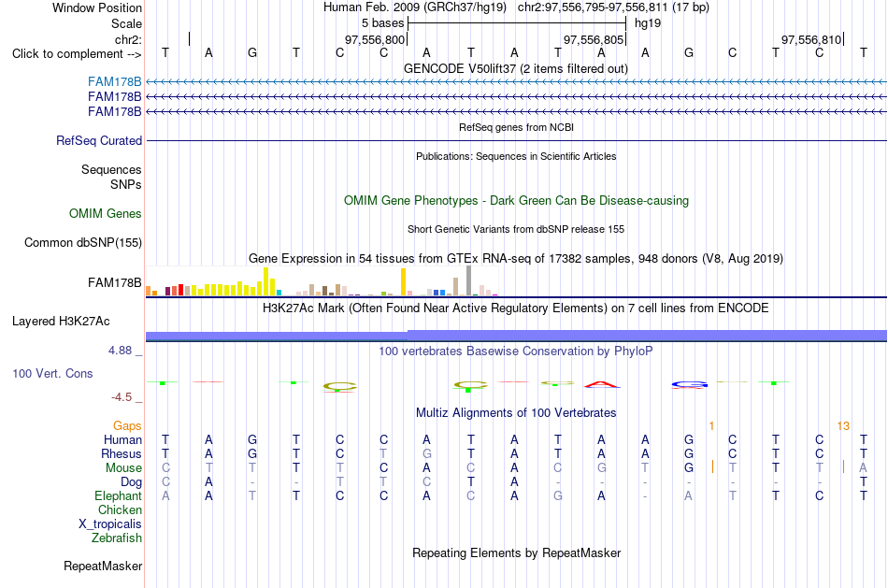888x588 pixels.
Task: Click the hg19 label by scale bar
Action: (x=648, y=23)
